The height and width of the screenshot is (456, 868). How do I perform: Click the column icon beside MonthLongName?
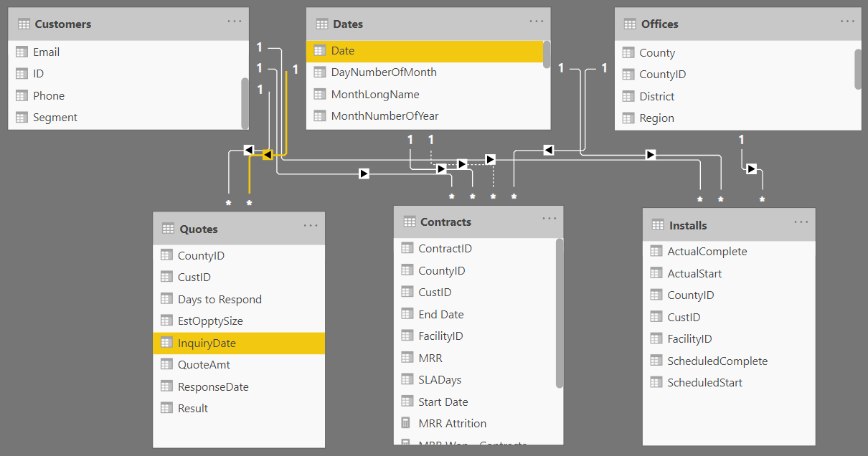320,94
